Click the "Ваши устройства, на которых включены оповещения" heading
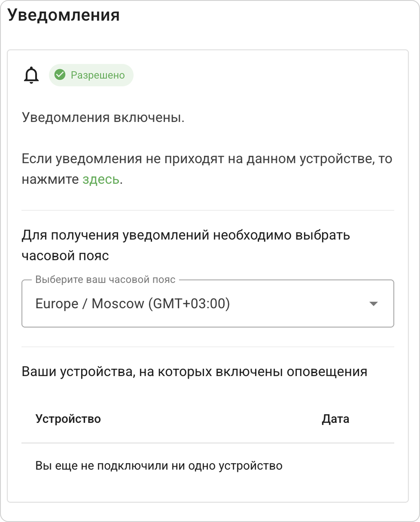 point(194,371)
